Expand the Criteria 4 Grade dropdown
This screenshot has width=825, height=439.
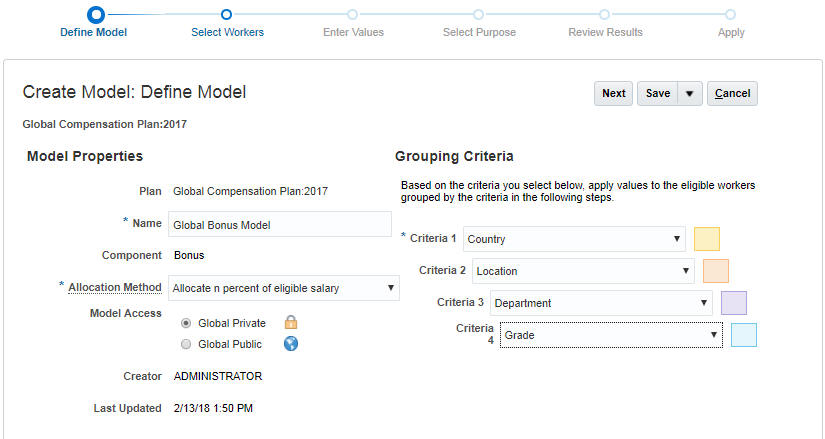tap(611, 335)
